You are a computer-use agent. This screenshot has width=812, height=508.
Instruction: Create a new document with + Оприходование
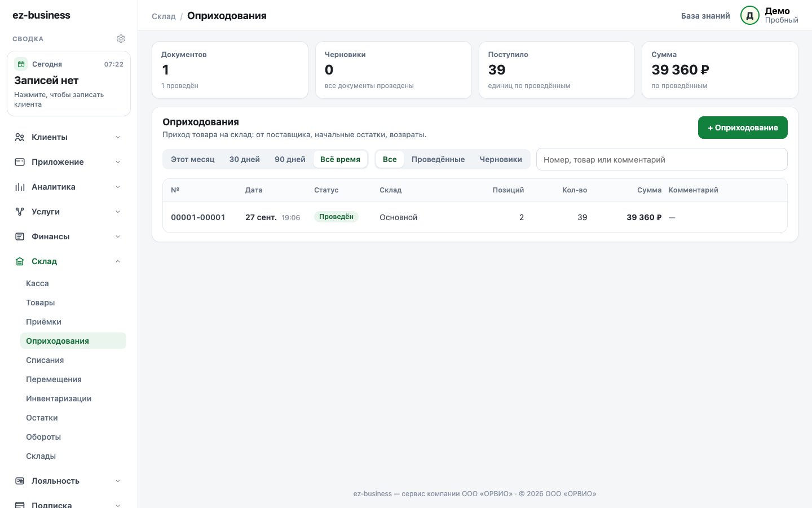(x=743, y=128)
